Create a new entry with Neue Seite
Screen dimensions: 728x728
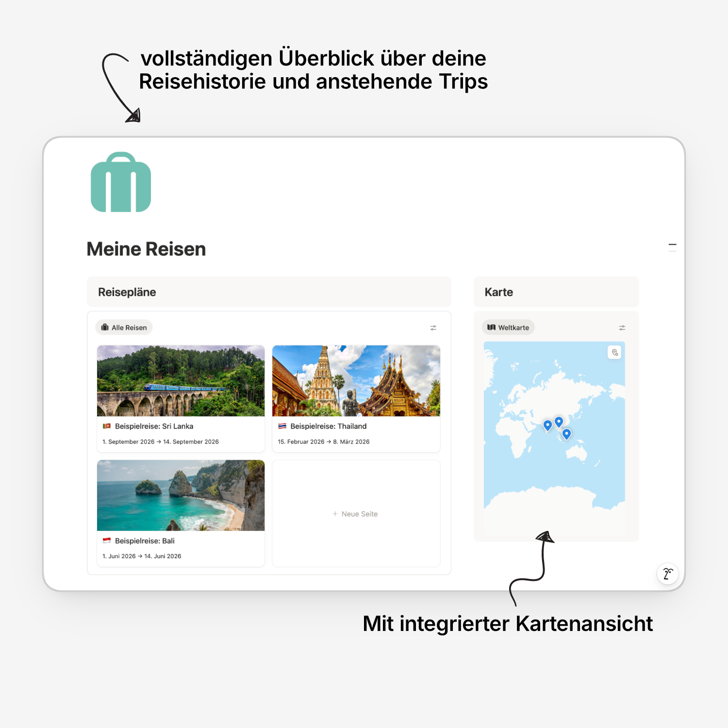coord(356,513)
